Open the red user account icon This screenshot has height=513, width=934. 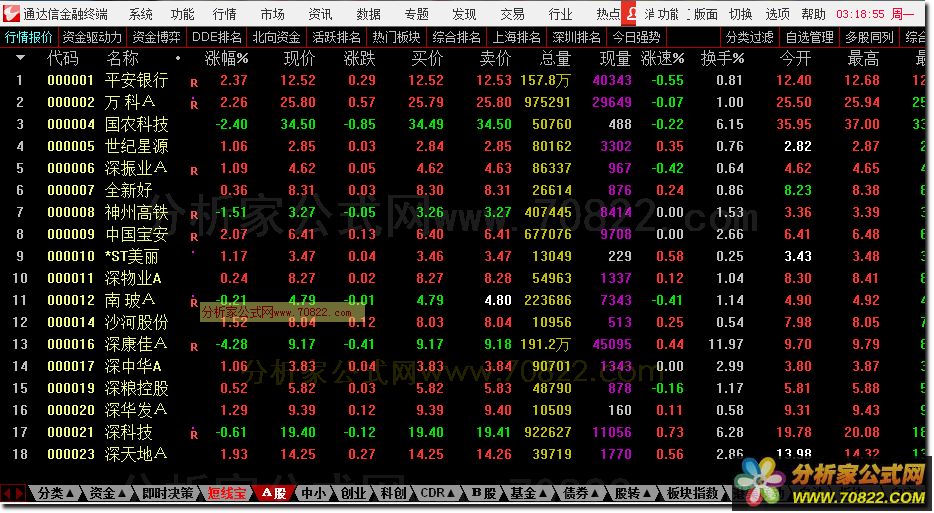pos(631,14)
